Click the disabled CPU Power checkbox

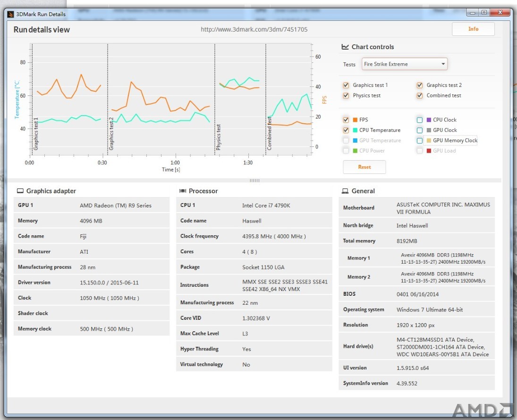point(346,151)
